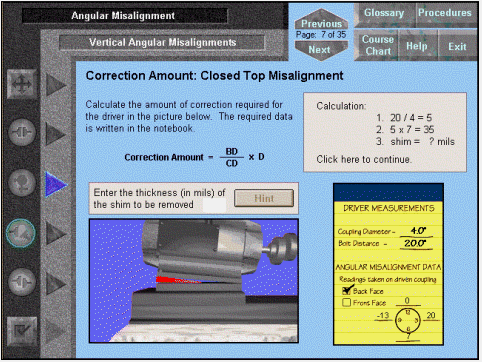Click faded arrow beside the checkmark square icon

tap(56, 331)
